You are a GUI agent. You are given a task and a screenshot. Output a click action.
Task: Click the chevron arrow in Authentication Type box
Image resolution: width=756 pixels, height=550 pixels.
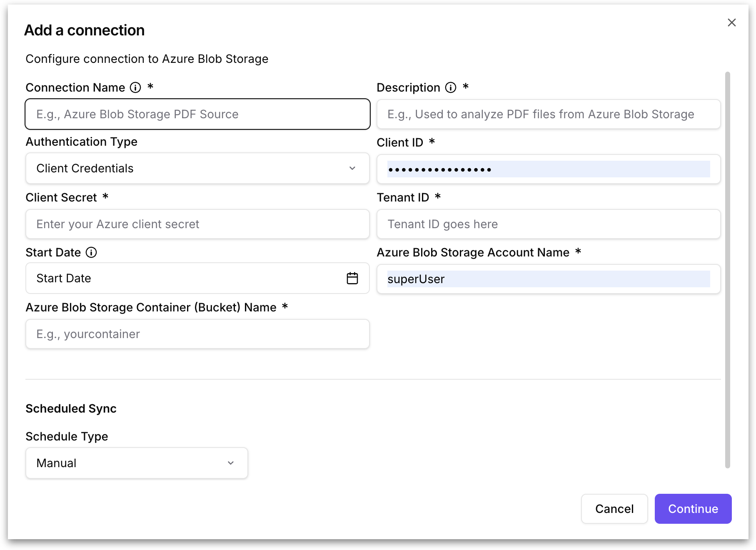point(352,168)
